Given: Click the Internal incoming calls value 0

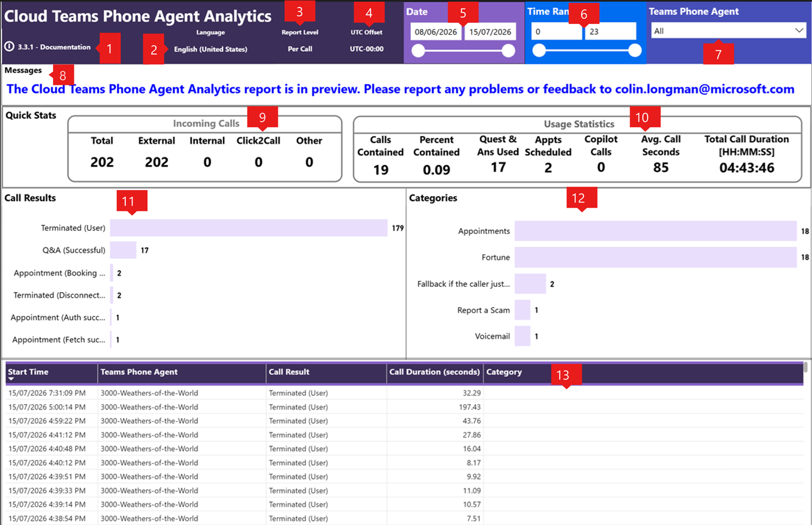Looking at the screenshot, I should pyautogui.click(x=207, y=162).
